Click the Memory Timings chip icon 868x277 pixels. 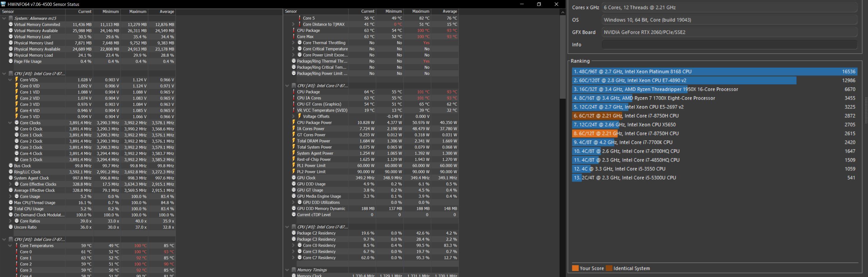coord(294,270)
